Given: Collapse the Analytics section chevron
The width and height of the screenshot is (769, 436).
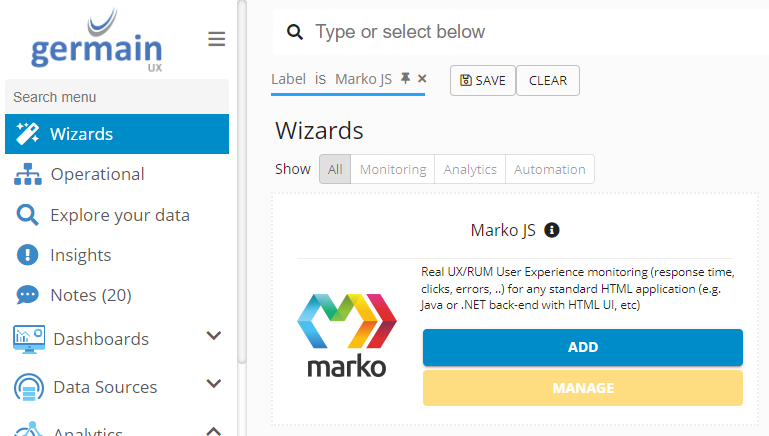Looking at the screenshot, I should [x=213, y=431].
